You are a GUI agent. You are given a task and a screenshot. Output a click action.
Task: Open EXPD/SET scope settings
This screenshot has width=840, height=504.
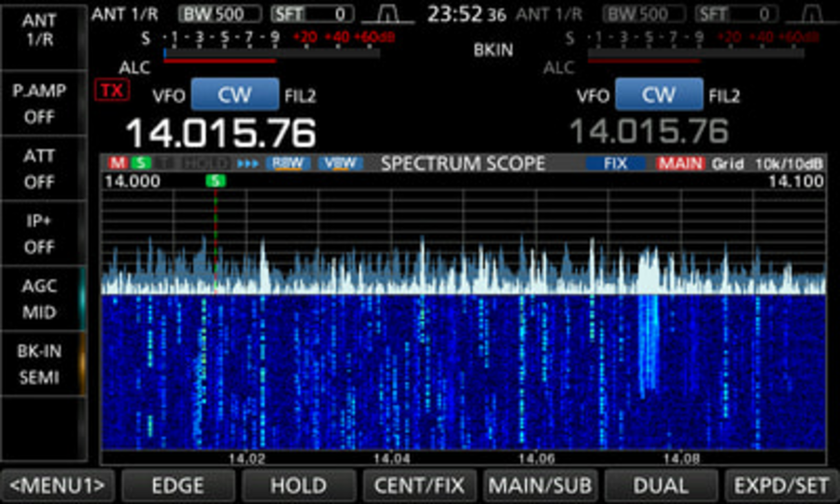point(782,486)
